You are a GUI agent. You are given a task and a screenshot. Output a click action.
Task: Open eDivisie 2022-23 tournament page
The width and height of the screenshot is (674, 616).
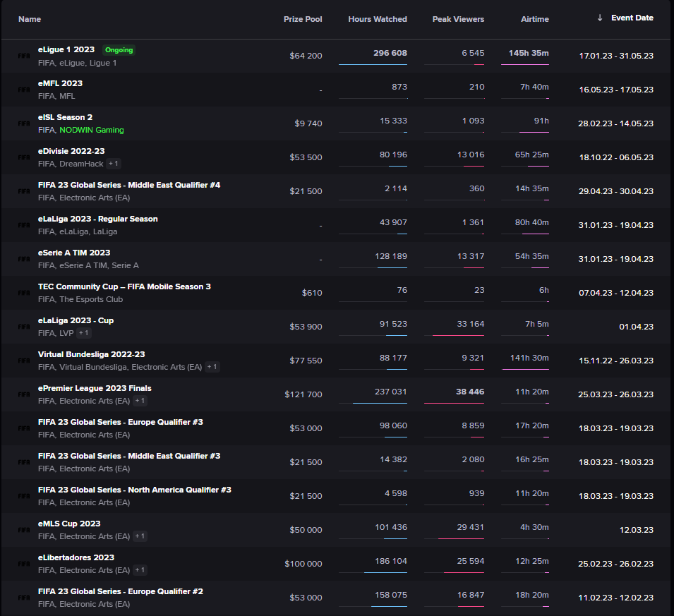coord(71,151)
